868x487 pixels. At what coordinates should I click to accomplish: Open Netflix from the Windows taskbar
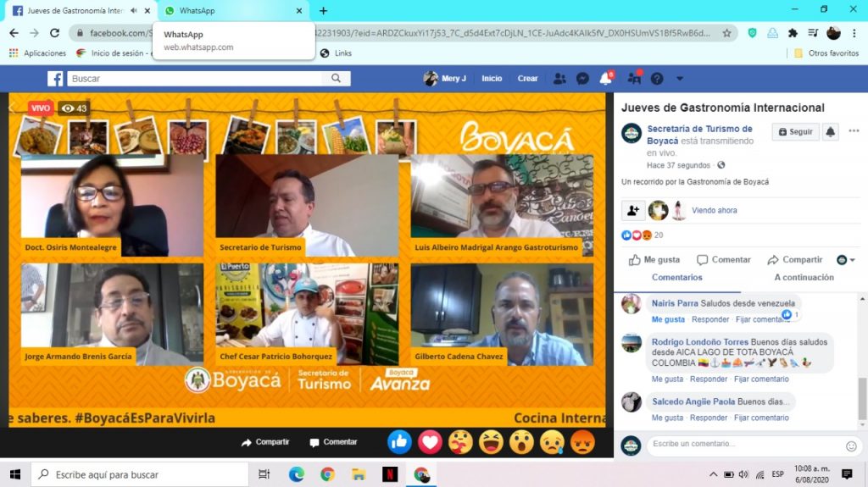point(389,474)
